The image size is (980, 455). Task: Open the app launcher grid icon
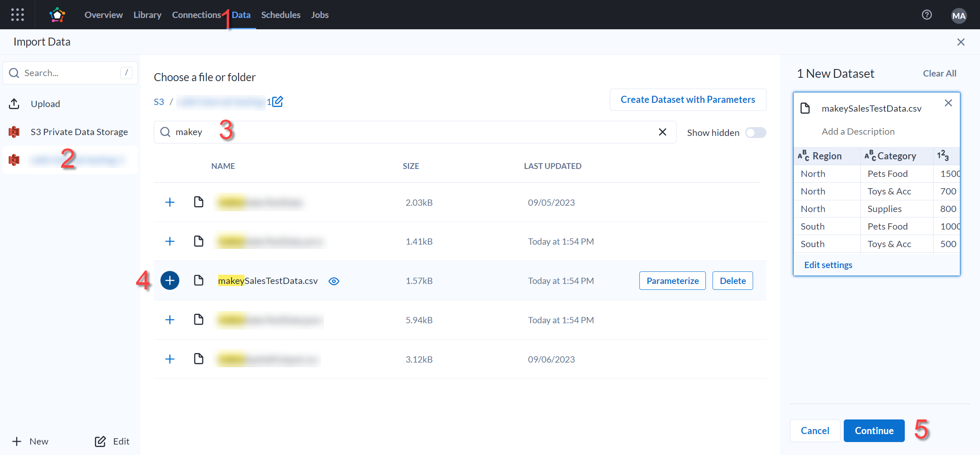(17, 15)
